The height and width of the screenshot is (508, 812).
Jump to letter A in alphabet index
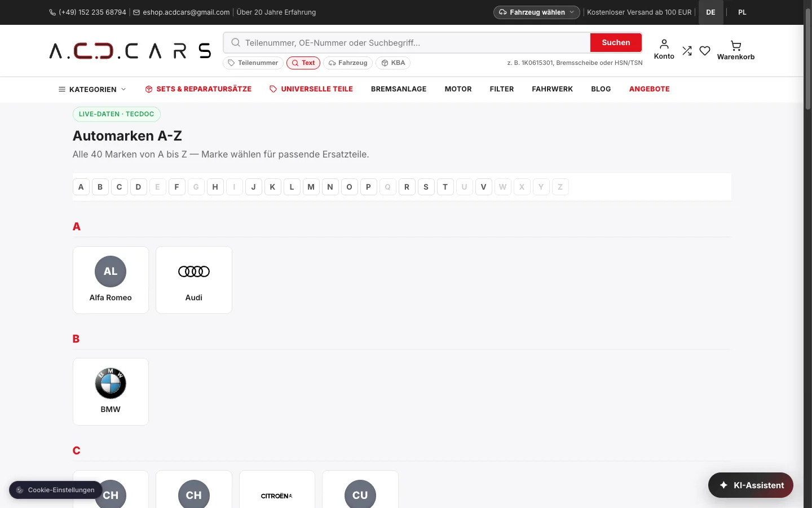click(81, 187)
